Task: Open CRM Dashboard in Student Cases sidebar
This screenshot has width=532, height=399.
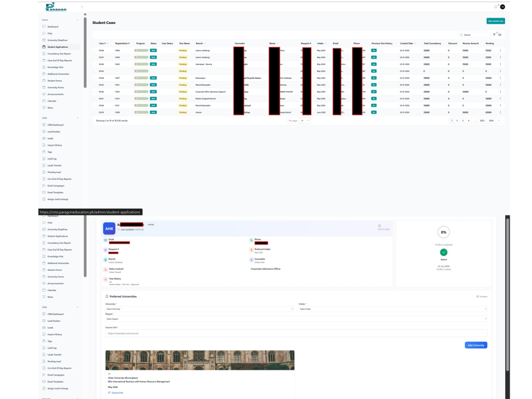Action: [x=55, y=125]
